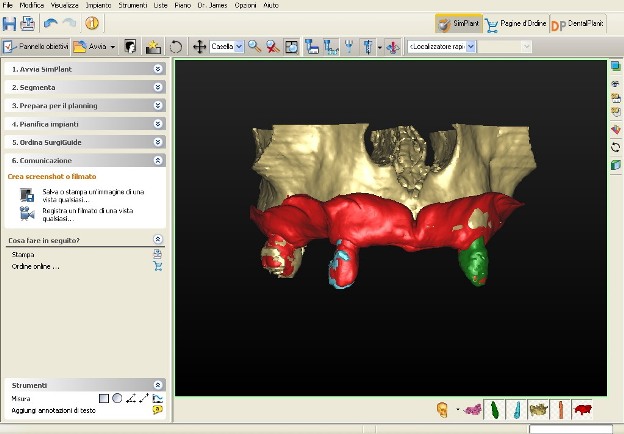Open the skull icon dropdown arrow
The image size is (624, 434).
point(458,409)
